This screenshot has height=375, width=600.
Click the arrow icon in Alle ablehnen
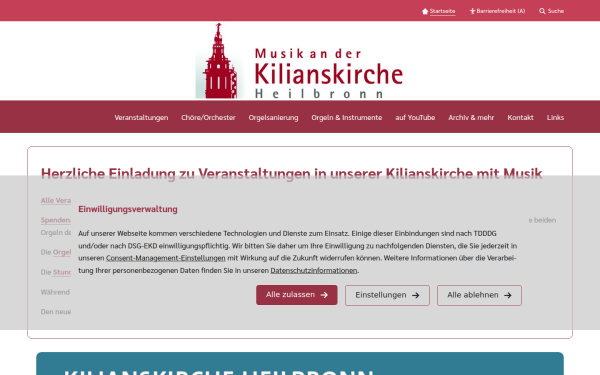click(508, 295)
